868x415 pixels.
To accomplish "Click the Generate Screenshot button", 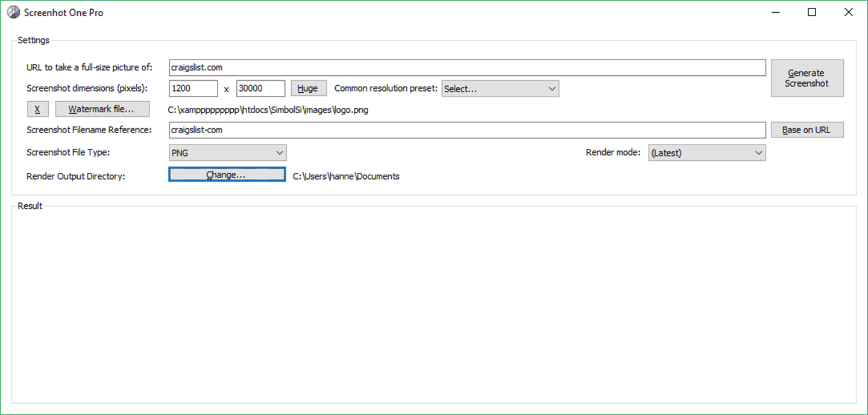I will click(807, 78).
